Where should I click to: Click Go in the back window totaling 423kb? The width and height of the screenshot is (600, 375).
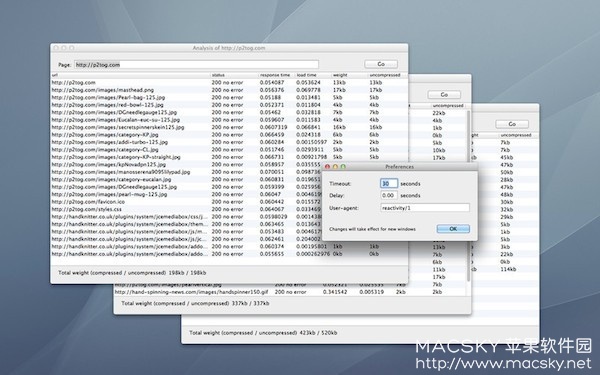pyautogui.click(x=512, y=124)
